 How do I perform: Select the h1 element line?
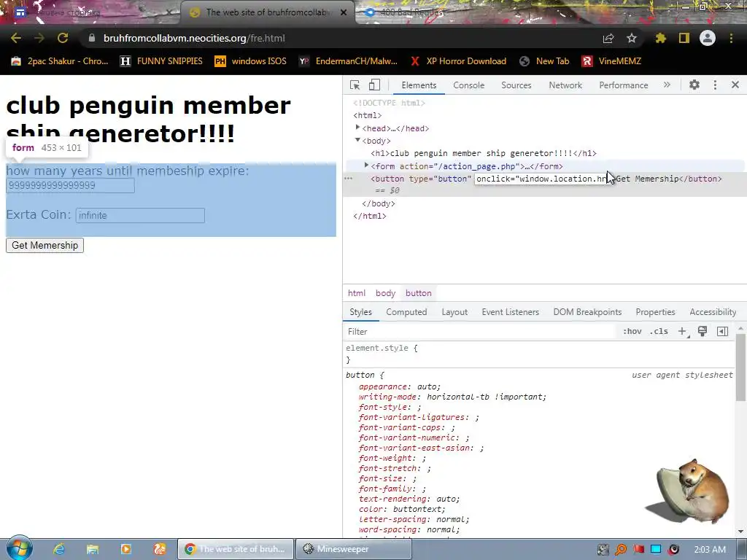[x=484, y=153]
